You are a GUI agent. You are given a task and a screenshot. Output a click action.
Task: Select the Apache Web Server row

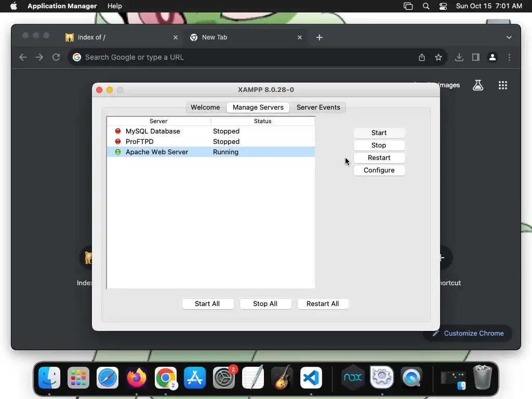click(x=211, y=152)
